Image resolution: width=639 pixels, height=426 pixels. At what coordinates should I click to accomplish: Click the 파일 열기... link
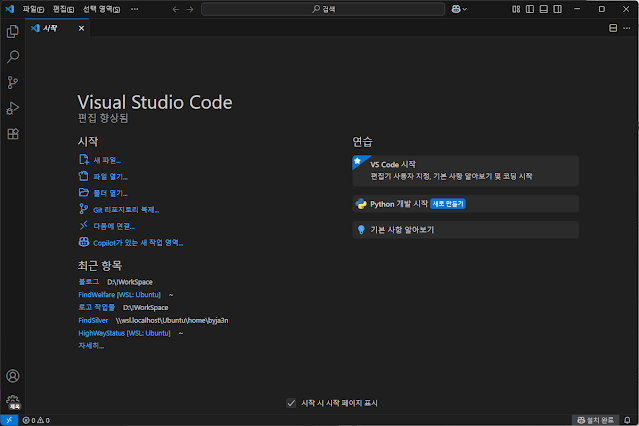[x=110, y=177]
